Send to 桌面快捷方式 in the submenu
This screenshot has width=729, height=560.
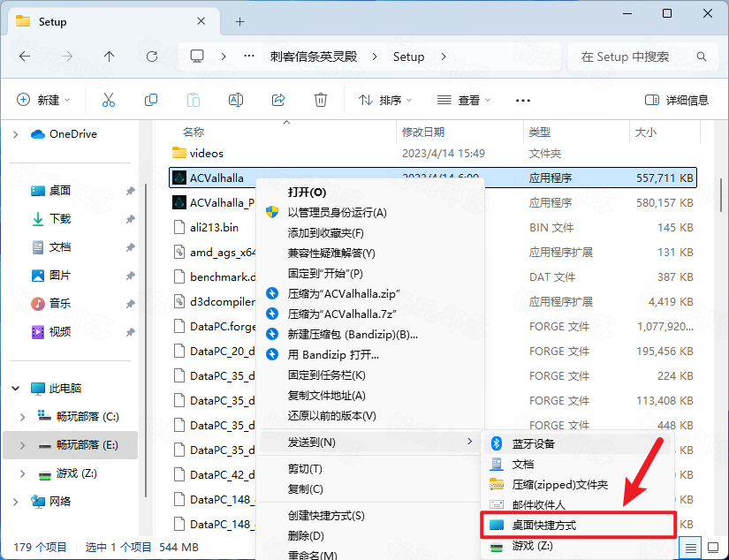click(578, 526)
